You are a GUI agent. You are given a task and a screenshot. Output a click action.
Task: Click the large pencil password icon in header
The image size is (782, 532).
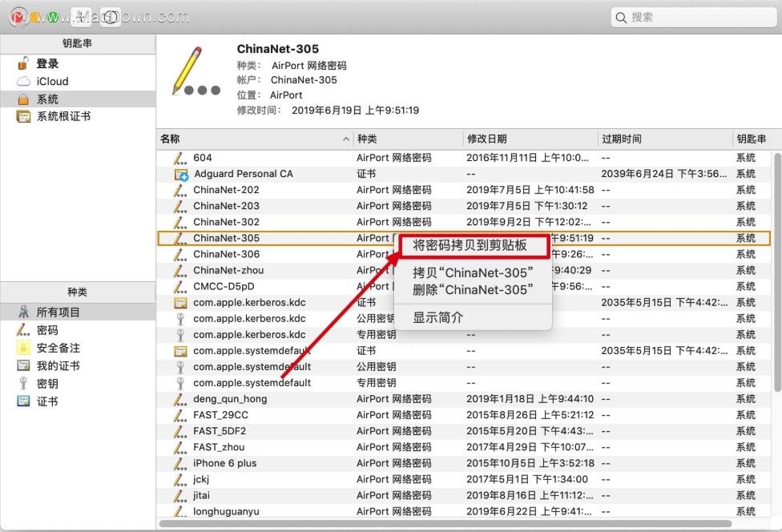coord(195,71)
